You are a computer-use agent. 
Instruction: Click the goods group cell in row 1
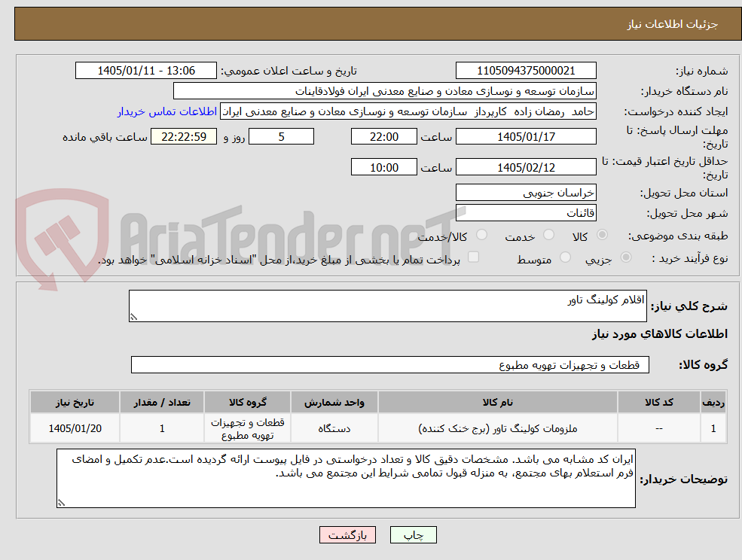click(x=248, y=428)
